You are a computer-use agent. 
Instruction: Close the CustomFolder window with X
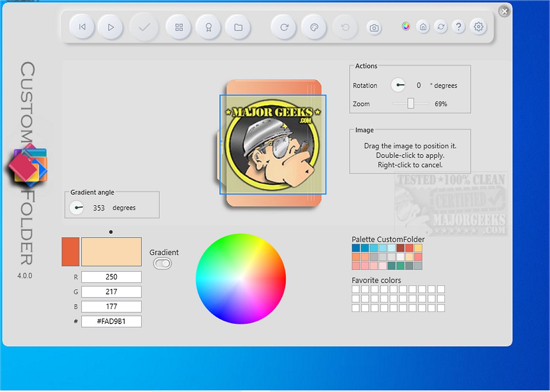click(x=504, y=11)
